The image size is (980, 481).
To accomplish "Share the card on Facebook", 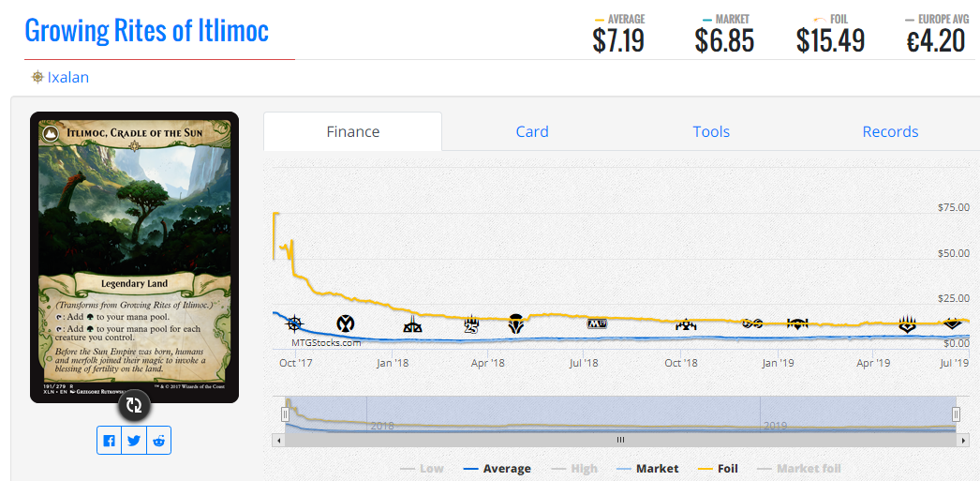I will pyautogui.click(x=110, y=441).
